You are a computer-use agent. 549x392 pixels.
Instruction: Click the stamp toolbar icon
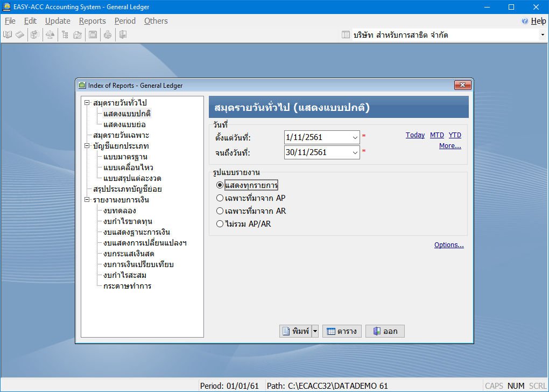tap(108, 35)
